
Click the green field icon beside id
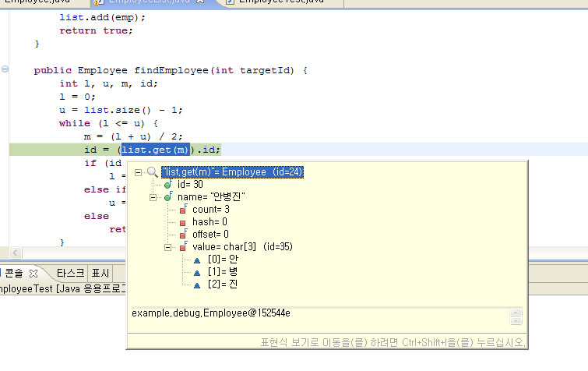[x=168, y=184]
